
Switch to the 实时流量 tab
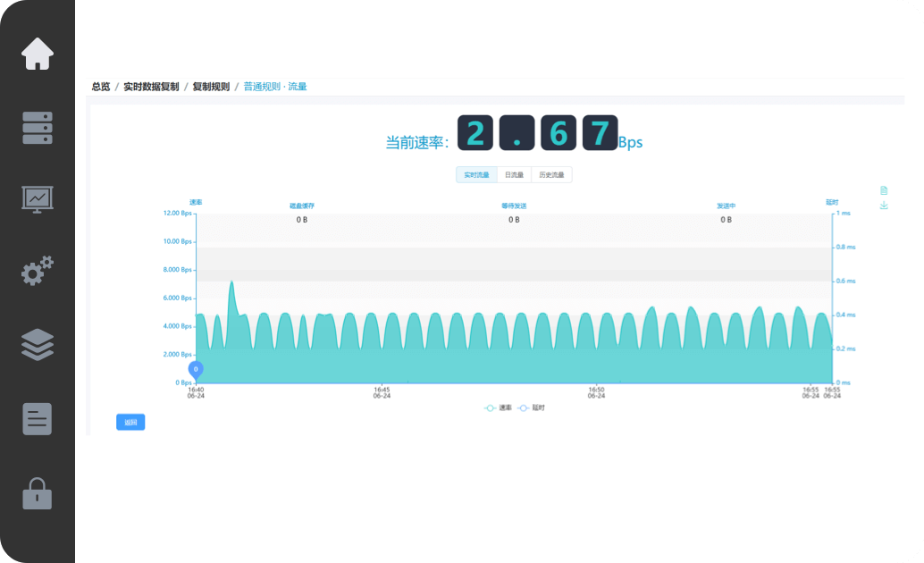pyautogui.click(x=475, y=175)
